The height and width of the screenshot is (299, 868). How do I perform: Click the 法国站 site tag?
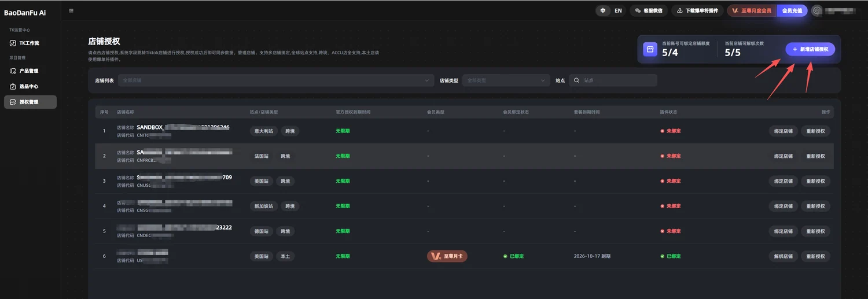pos(262,156)
